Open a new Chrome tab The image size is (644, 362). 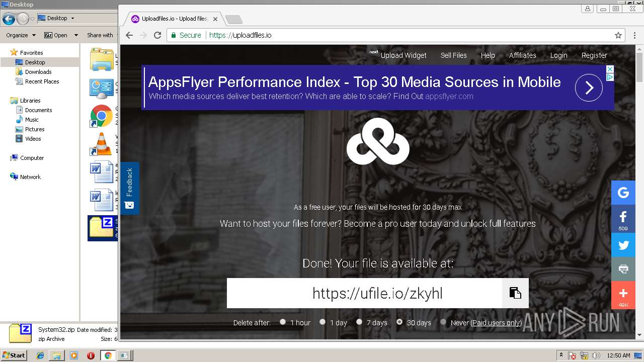pos(234,19)
